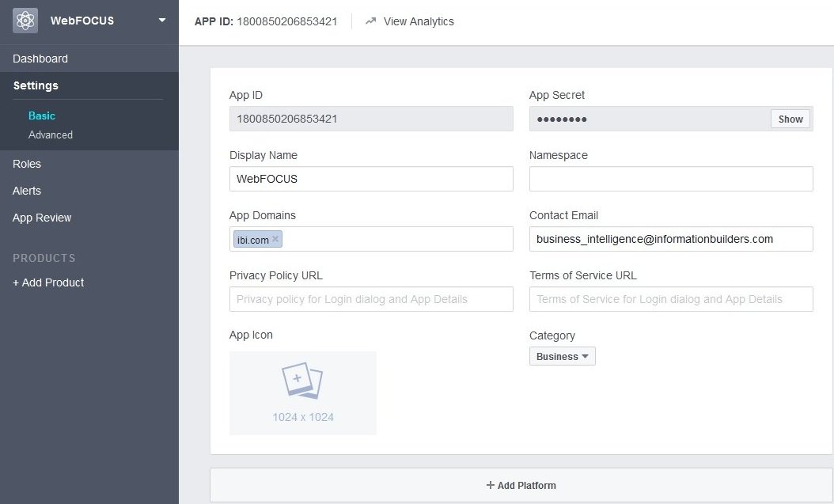Click the WebFOCUS atom app icon
This screenshot has width=834, height=504.
tap(25, 21)
